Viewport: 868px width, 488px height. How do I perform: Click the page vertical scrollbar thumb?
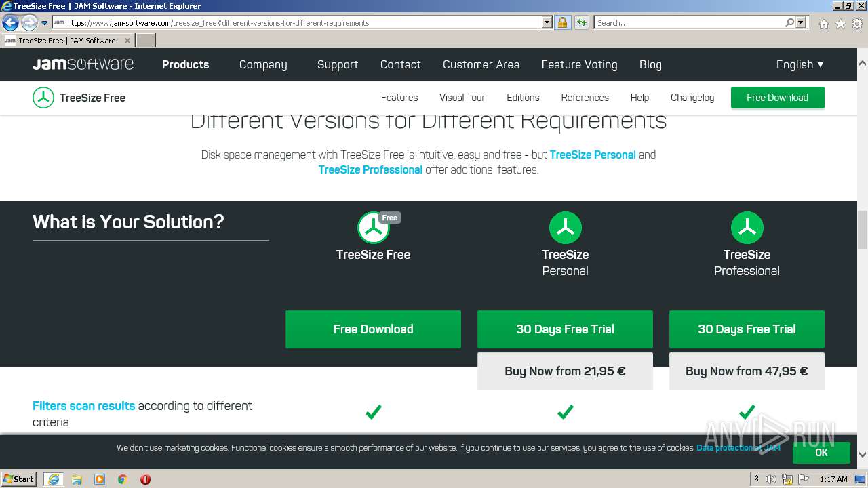coord(862,230)
